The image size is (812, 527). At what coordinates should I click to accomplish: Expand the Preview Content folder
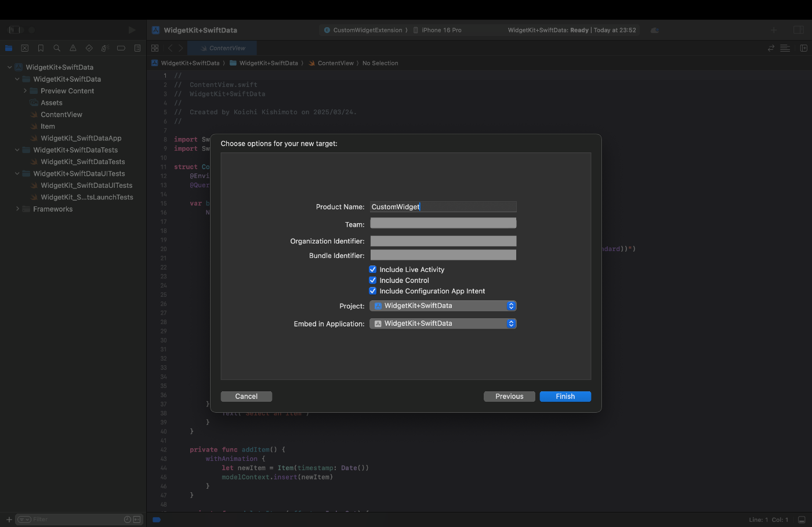(x=25, y=91)
